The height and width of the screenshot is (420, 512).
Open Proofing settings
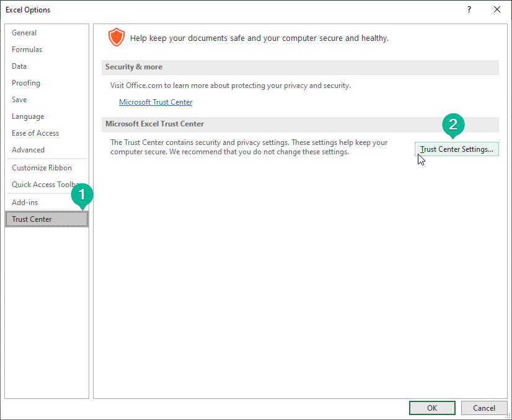46,83
